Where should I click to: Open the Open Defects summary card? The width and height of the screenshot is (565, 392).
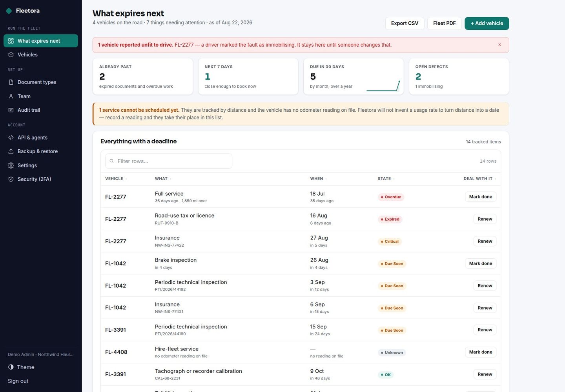click(x=459, y=76)
